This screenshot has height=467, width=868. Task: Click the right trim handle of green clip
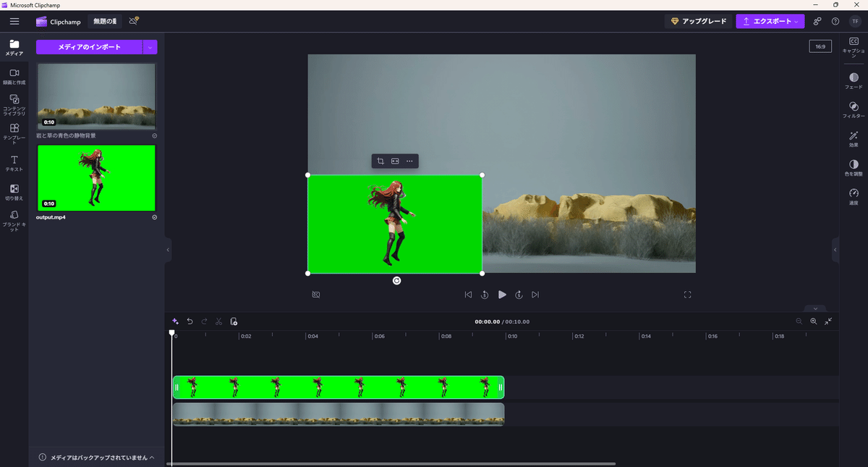(x=500, y=387)
